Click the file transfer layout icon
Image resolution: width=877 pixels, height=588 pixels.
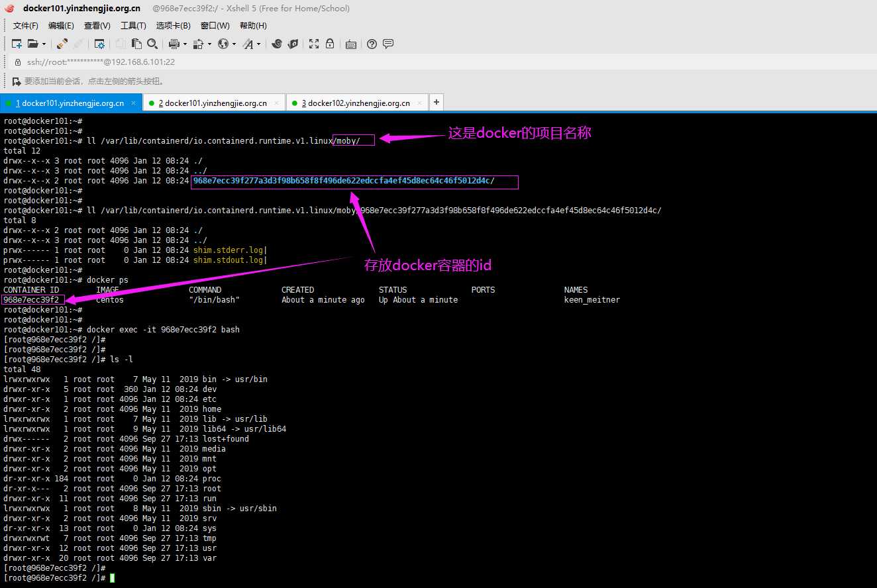click(x=198, y=44)
